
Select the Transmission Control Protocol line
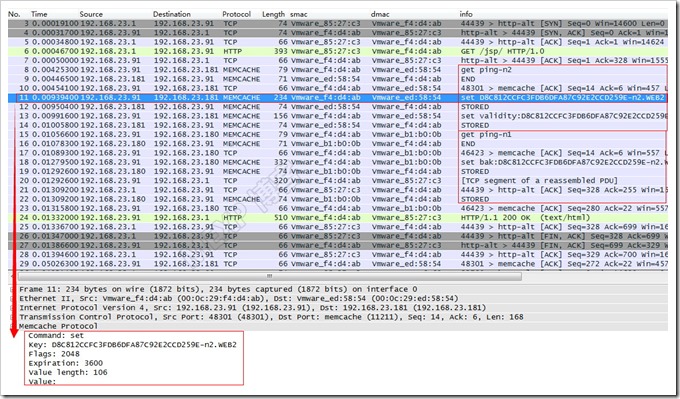(x=271, y=317)
